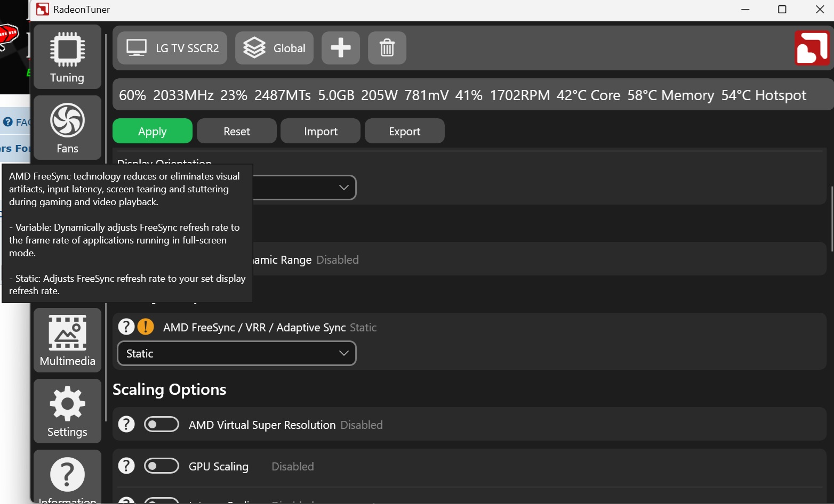
Task: Click the RadeonTuner title bar app icon
Action: click(x=43, y=9)
